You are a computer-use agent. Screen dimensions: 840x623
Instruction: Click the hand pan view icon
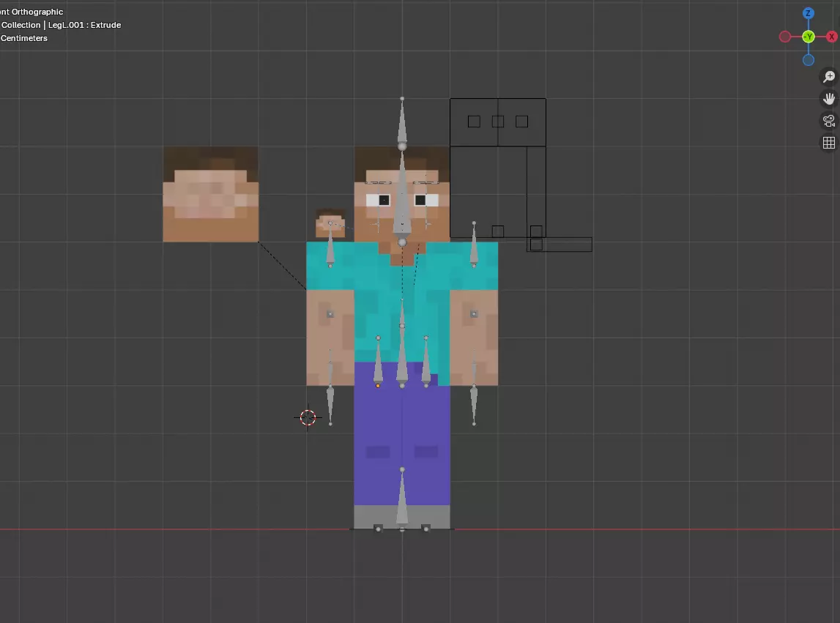pos(829,99)
